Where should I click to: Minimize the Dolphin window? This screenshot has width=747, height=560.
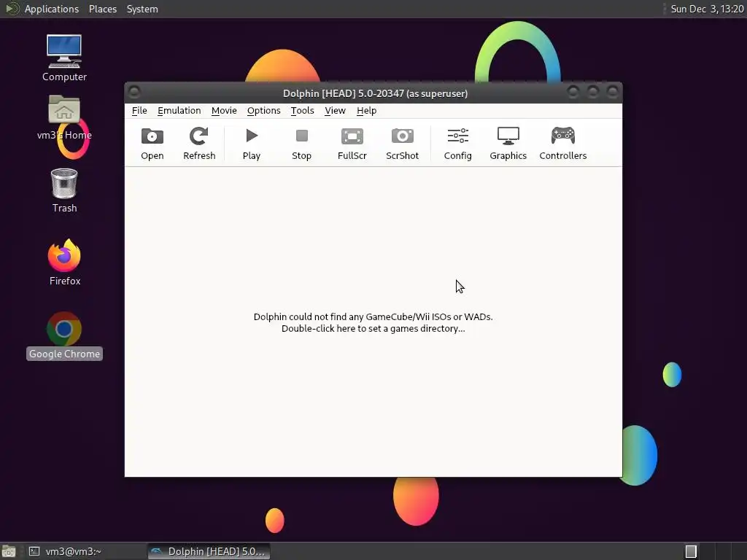(573, 91)
